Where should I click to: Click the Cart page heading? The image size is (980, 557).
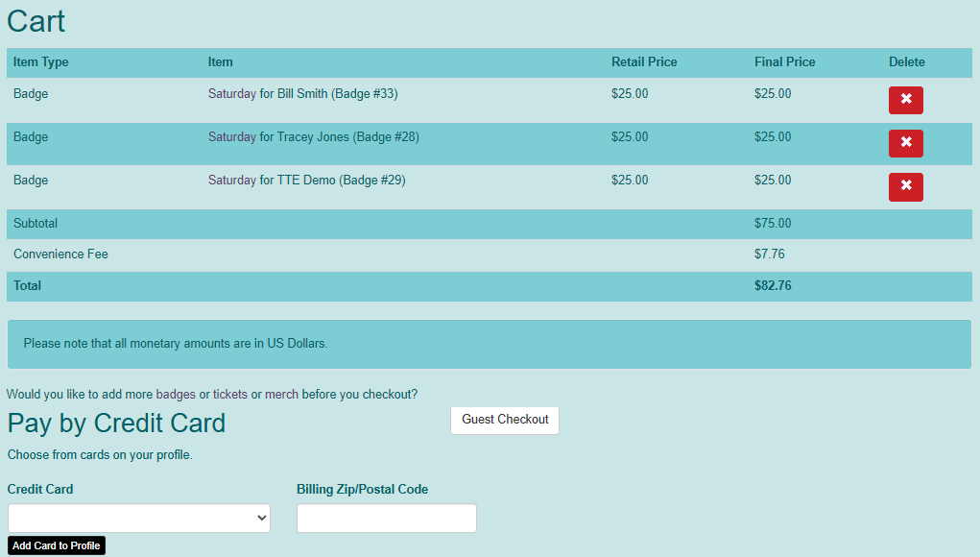click(36, 21)
